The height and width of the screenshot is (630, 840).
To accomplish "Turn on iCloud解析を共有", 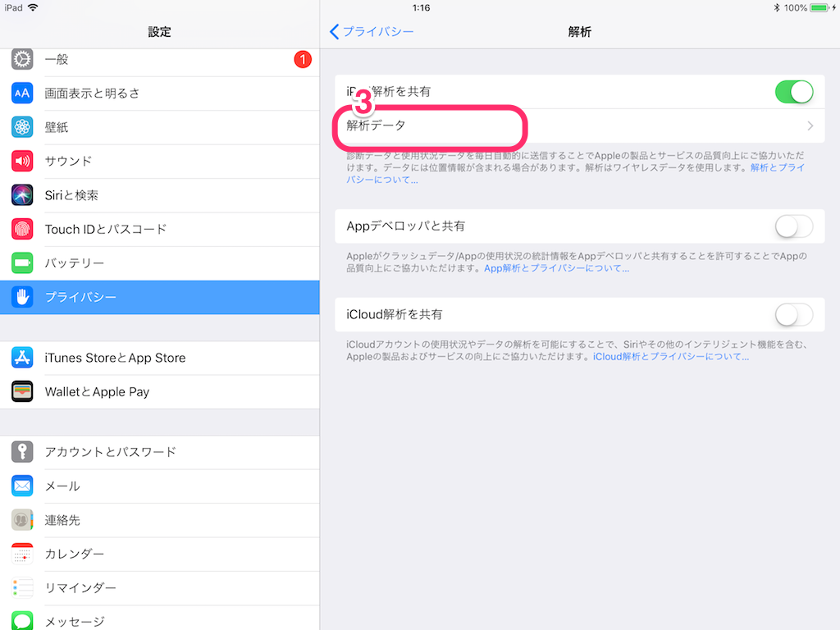I will [793, 314].
